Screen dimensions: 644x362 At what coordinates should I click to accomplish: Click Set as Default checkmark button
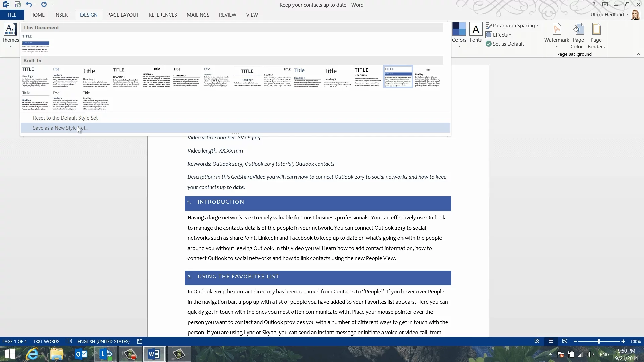(505, 44)
